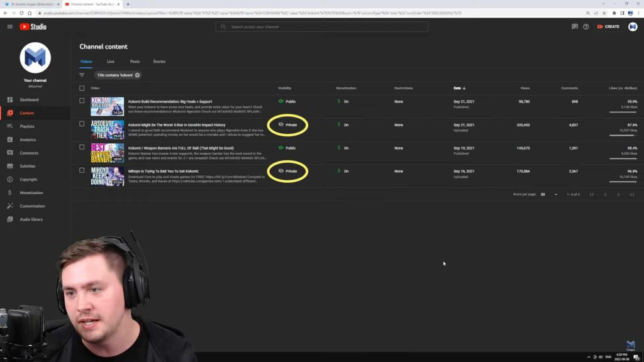Click the help question mark icon

(x=586, y=26)
